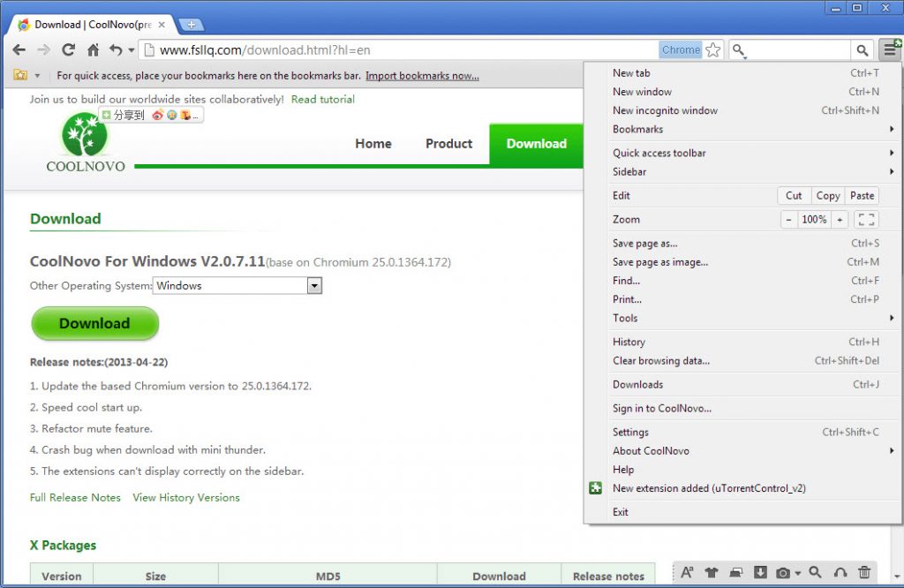Open Full Release Notes link
The width and height of the screenshot is (904, 588).
pos(75,497)
